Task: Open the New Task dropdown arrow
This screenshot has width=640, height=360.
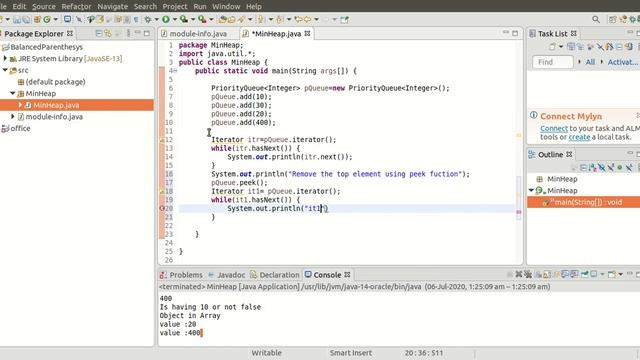Action: (x=561, y=47)
